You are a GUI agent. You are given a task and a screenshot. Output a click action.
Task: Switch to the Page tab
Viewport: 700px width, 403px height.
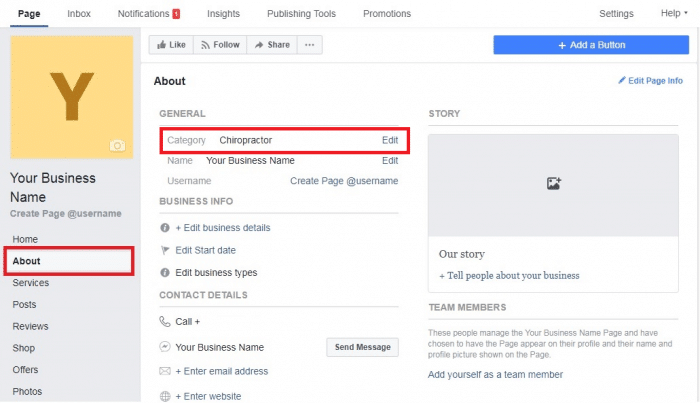point(29,14)
